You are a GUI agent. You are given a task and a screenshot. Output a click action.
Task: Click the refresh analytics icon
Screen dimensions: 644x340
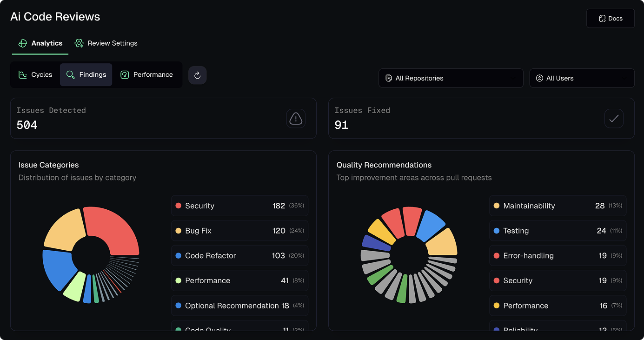[197, 75]
